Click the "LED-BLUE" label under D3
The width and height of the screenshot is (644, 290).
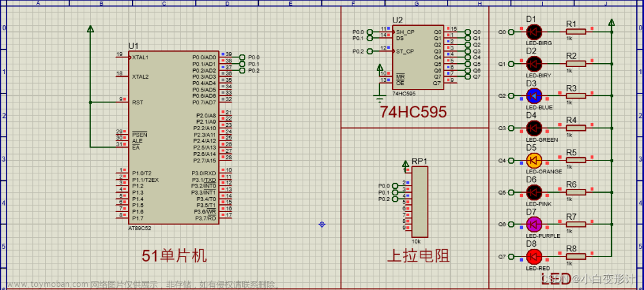539,107
